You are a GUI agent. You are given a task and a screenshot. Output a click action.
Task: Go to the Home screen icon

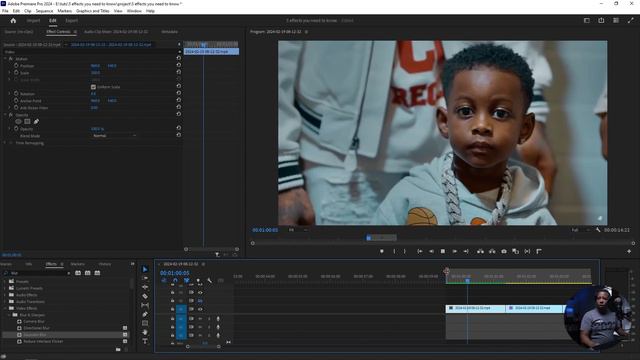(x=13, y=20)
